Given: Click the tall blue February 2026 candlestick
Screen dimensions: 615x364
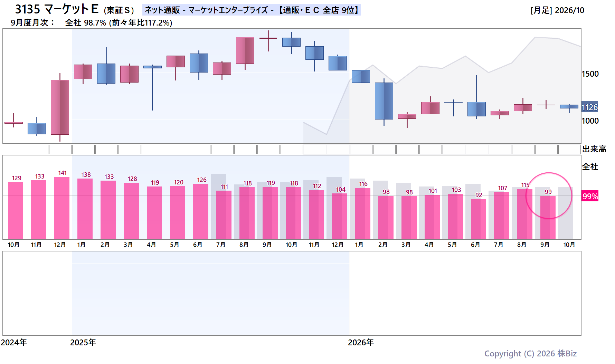Looking at the screenshot, I should pyautogui.click(x=384, y=101).
